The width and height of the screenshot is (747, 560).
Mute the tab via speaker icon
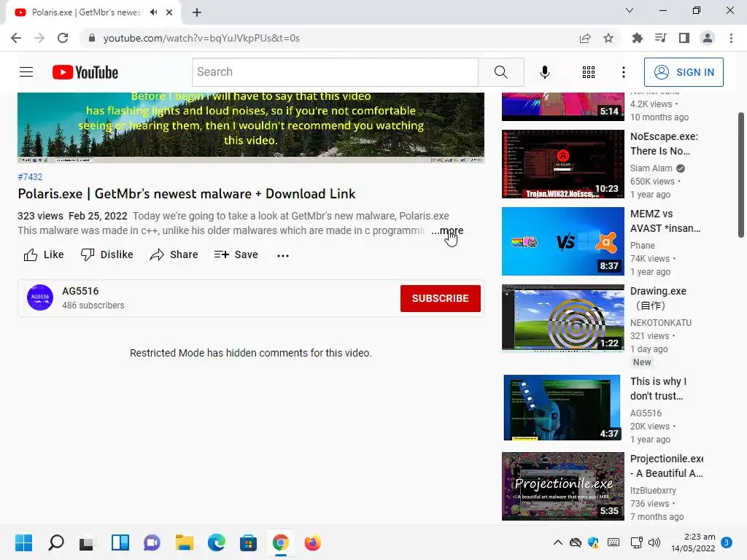tap(153, 12)
